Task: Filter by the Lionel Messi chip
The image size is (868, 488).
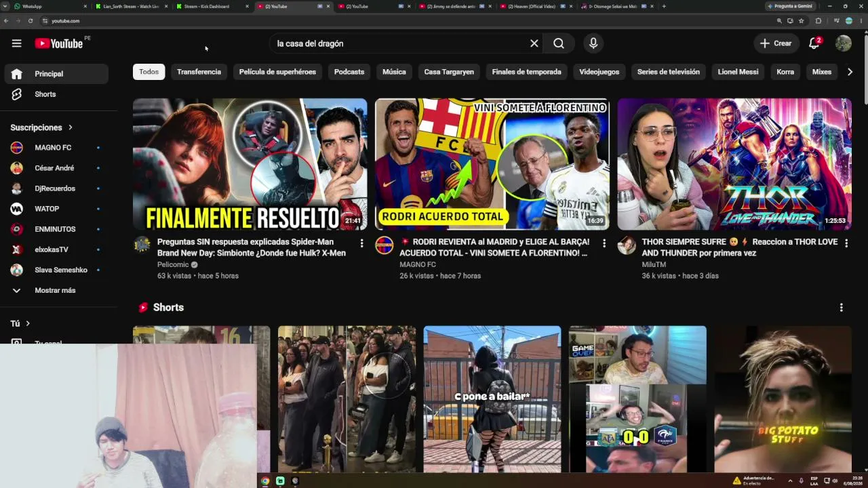Action: point(738,72)
